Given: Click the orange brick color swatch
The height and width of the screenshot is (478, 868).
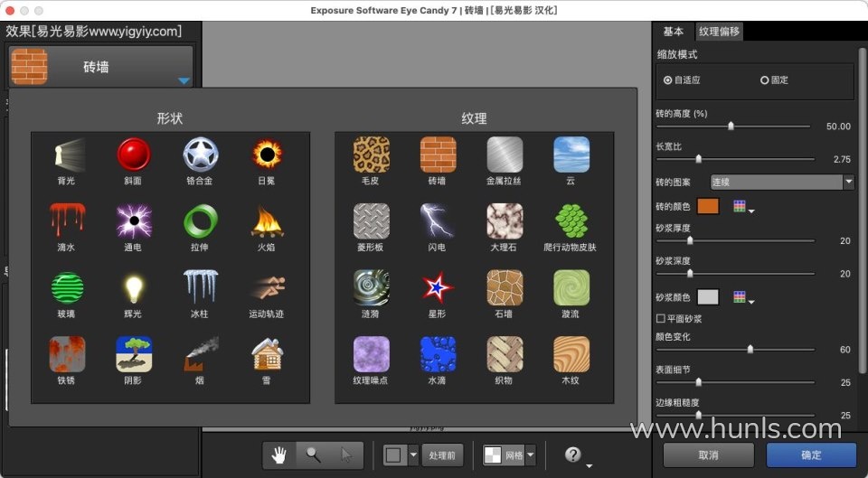Looking at the screenshot, I should (708, 206).
